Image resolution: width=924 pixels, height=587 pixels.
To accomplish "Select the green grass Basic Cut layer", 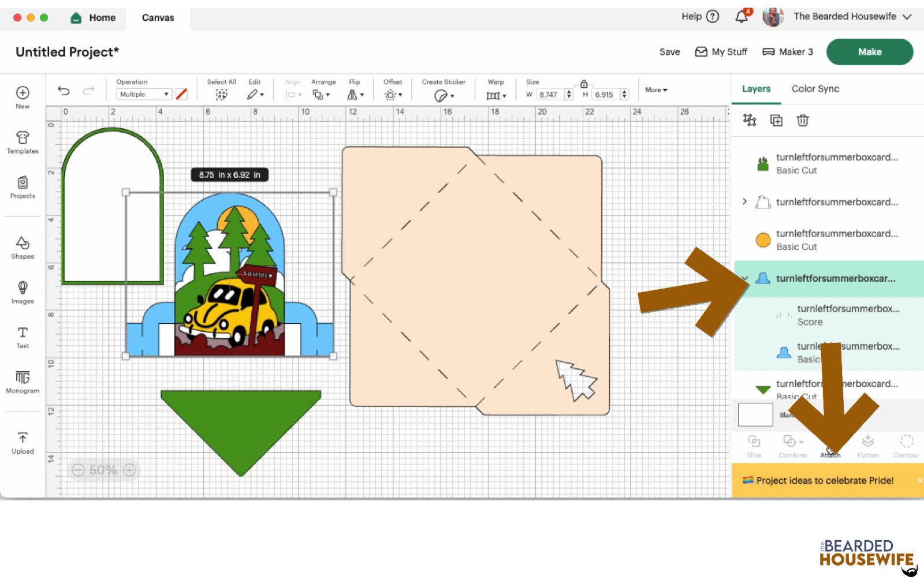I will [x=829, y=163].
